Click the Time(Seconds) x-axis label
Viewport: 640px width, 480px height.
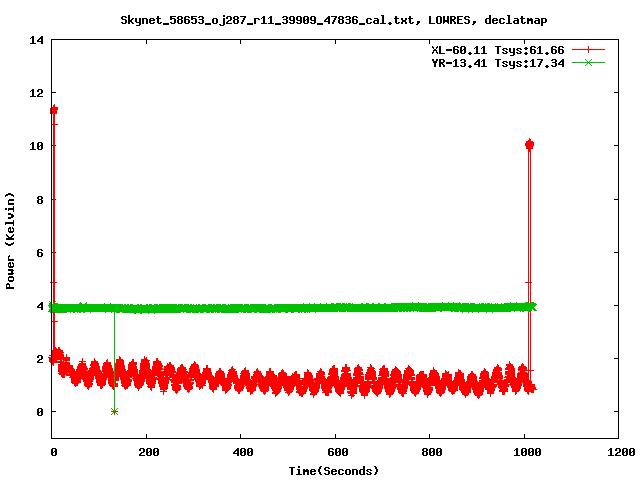(x=334, y=470)
